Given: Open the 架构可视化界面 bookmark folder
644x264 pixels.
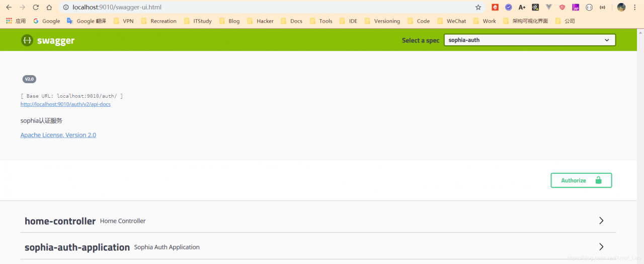Looking at the screenshot, I should (525, 21).
